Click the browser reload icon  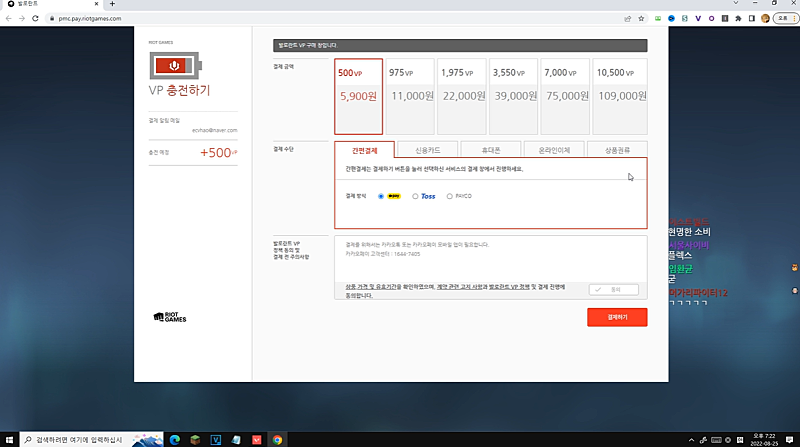click(35, 18)
